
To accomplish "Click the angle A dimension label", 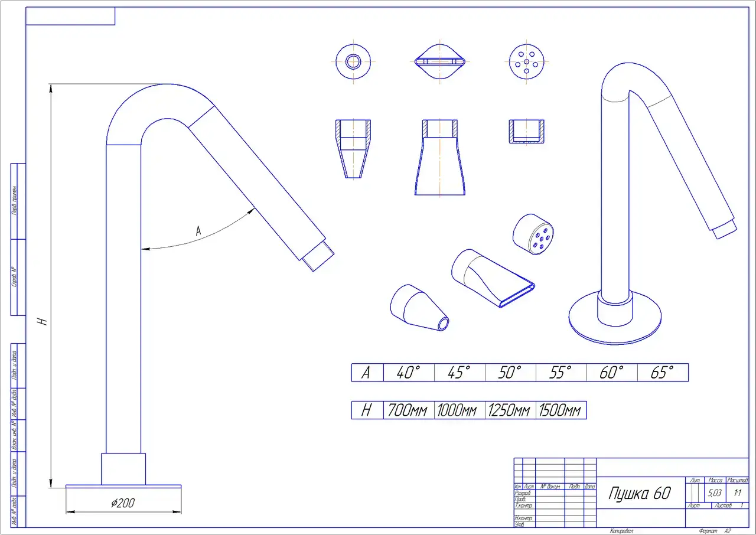I will [x=198, y=232].
